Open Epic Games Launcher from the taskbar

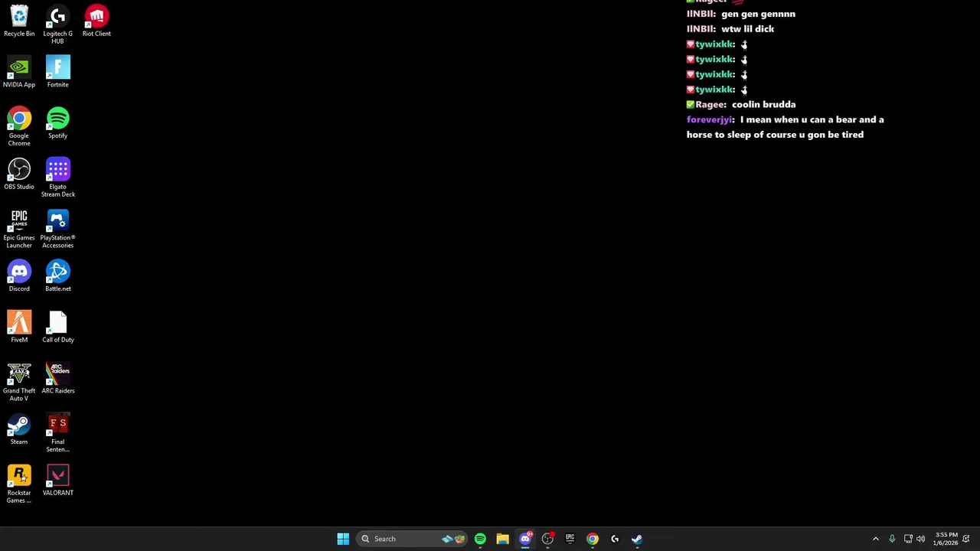click(x=570, y=539)
